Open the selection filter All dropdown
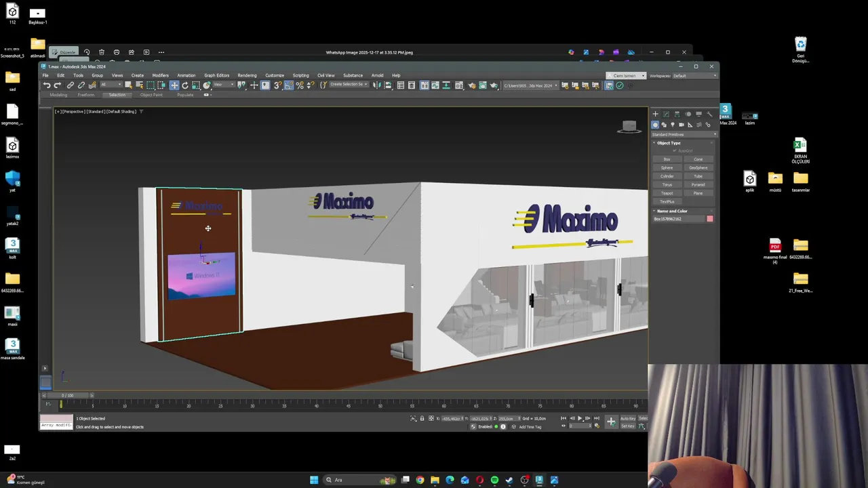868x488 pixels. [x=111, y=85]
